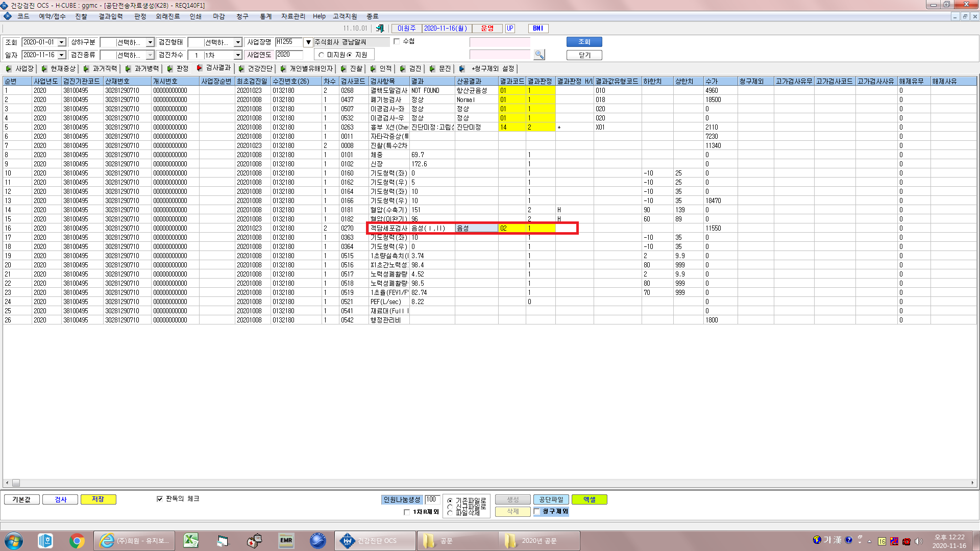Open Excel from the taskbar
Screen dimensions: 980x551
(x=191, y=541)
